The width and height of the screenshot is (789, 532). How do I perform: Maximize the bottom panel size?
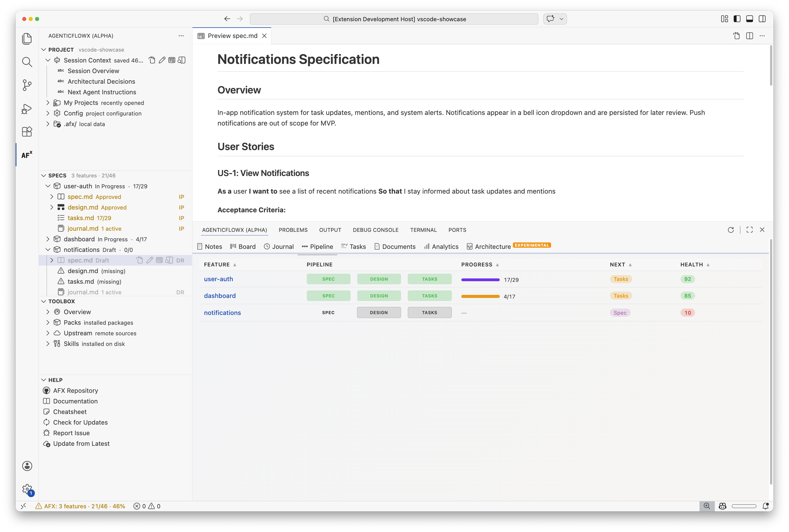750,230
